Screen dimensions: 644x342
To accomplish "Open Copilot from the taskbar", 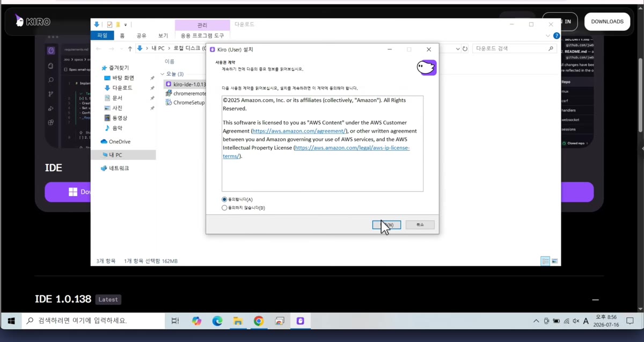I will click(196, 321).
